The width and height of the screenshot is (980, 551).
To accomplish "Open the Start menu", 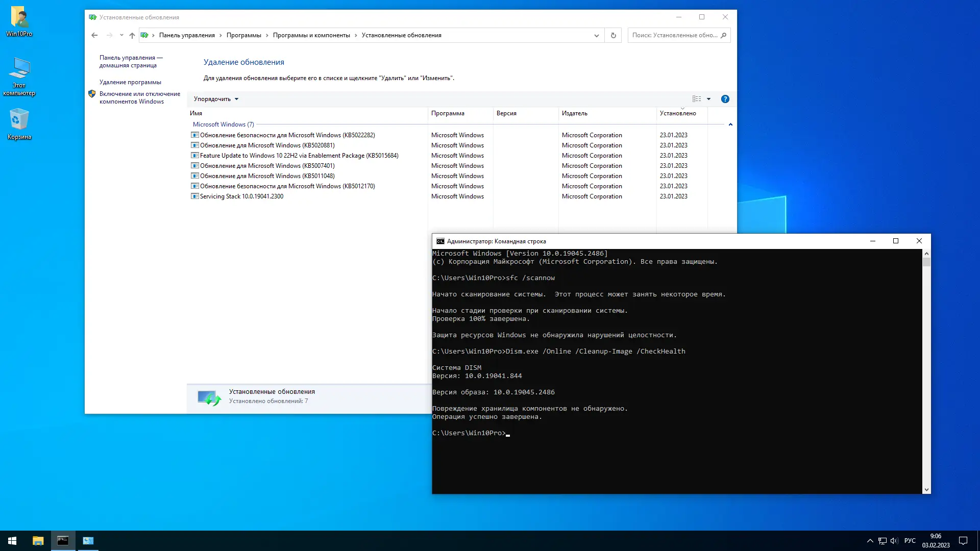I will [11, 540].
